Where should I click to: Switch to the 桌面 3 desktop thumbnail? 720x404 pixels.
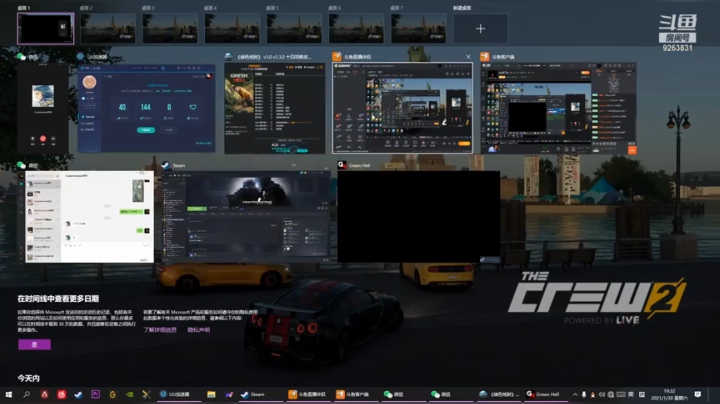point(170,28)
